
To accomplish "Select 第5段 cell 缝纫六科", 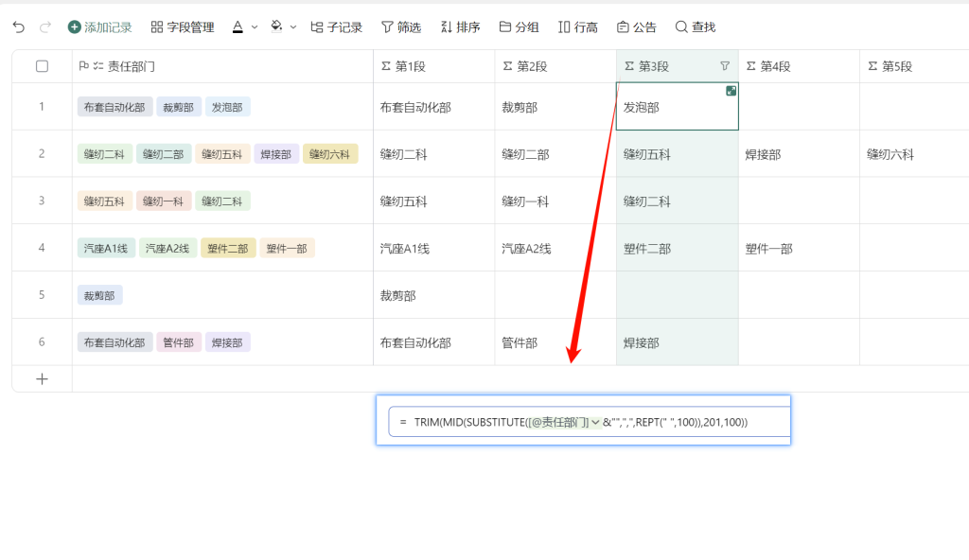I will click(x=915, y=154).
